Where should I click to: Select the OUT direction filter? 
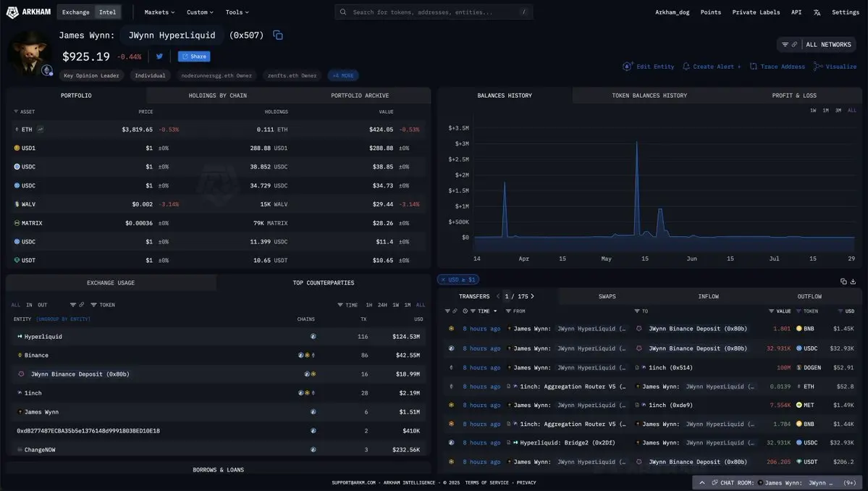pyautogui.click(x=43, y=305)
